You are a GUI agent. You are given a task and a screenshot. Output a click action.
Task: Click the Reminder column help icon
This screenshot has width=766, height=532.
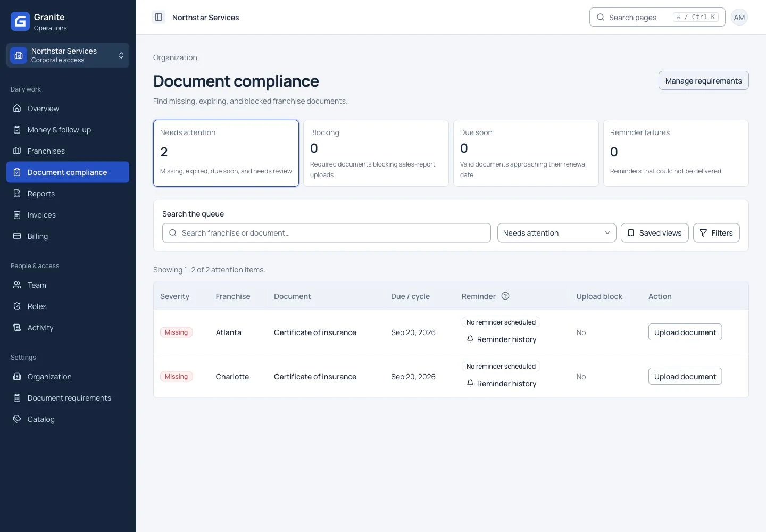[x=505, y=296]
